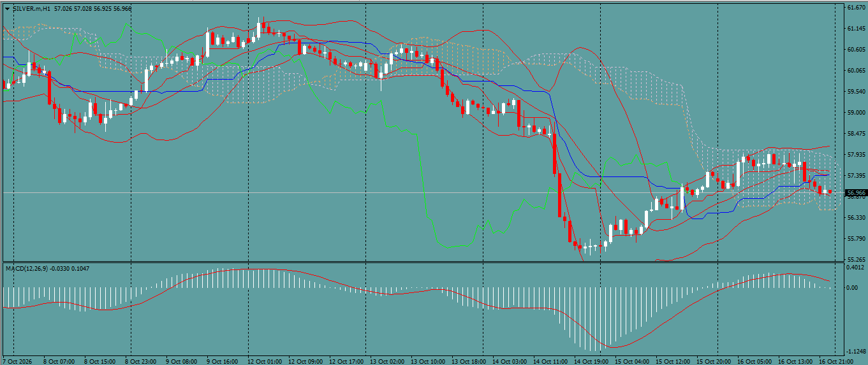This screenshot has height=365, width=868.
Task: Select the MACD scale value -1.1248
Action: pos(856,352)
